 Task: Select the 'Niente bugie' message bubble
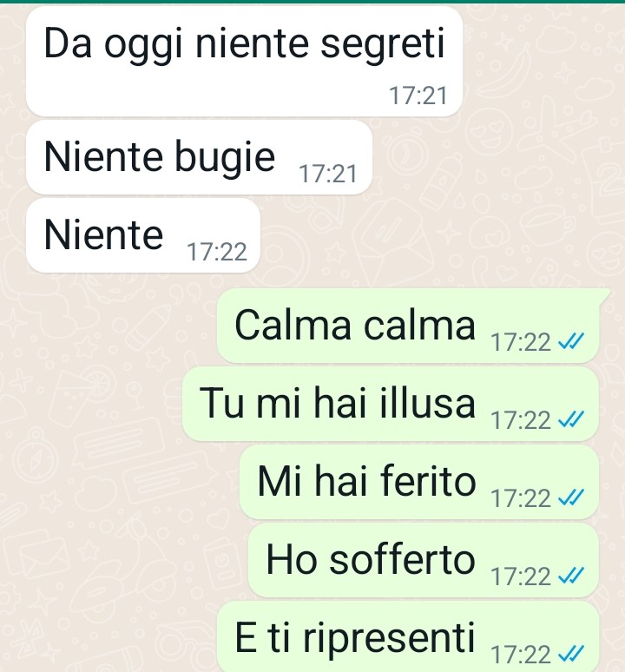[x=199, y=158]
